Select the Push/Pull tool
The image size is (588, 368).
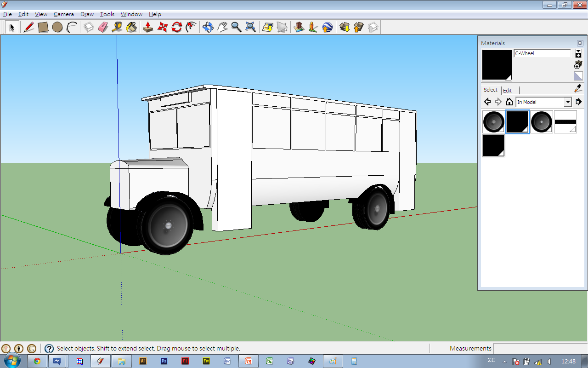(x=148, y=27)
